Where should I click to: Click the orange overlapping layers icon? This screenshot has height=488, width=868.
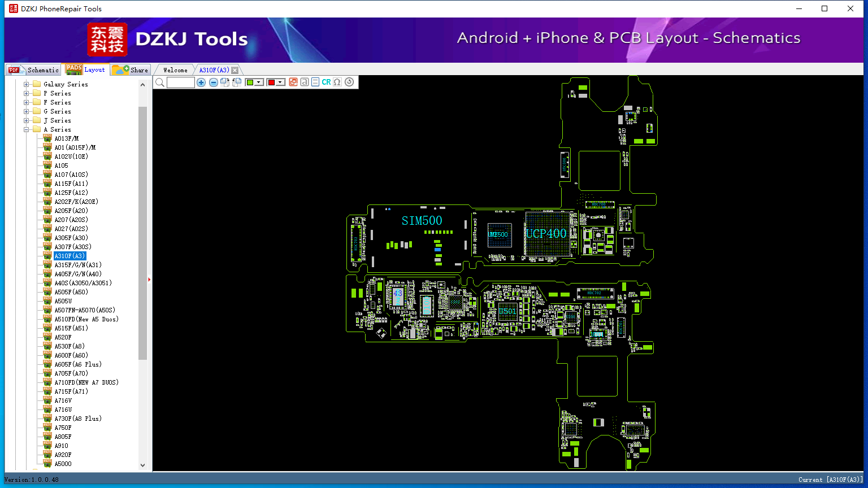pyautogui.click(x=293, y=82)
